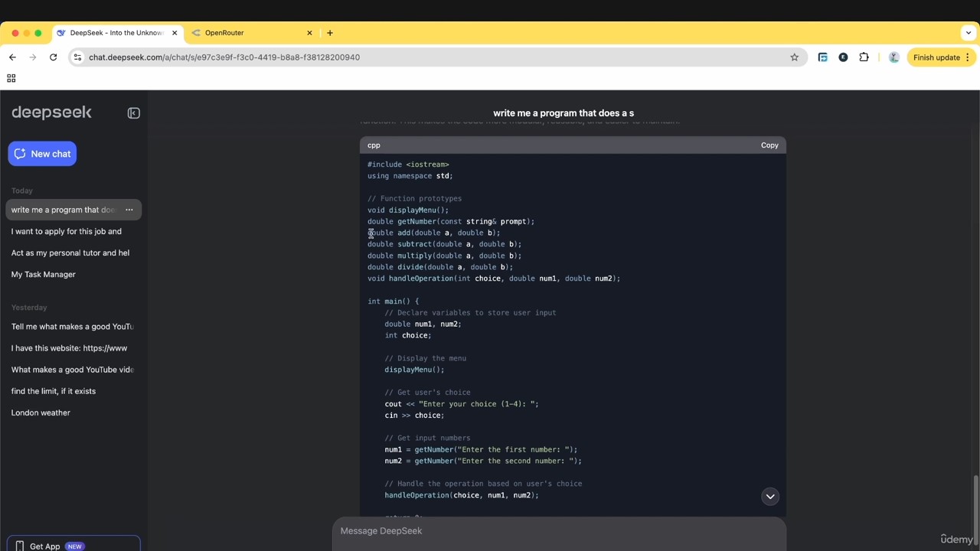Open 'What makes a good YouTube vide' chat

tap(73, 370)
